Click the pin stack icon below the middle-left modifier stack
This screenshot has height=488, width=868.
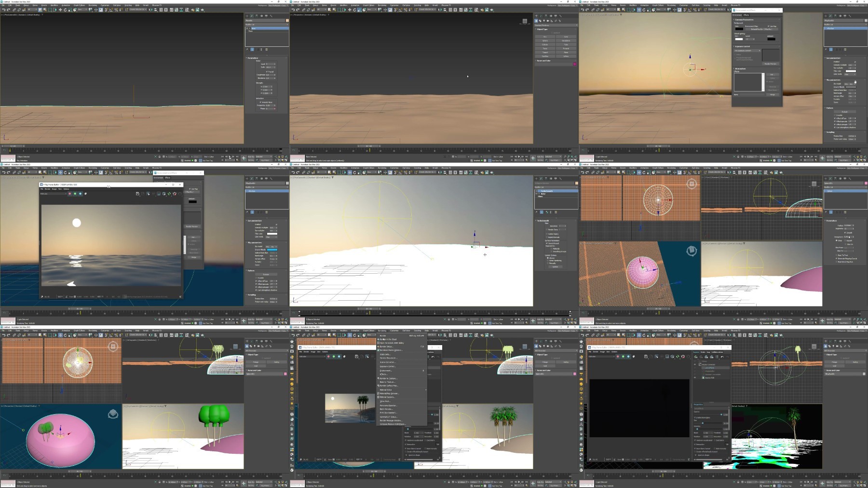(247, 212)
